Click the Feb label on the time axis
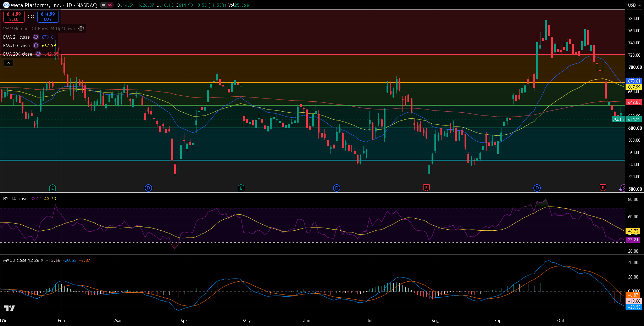 [61, 320]
